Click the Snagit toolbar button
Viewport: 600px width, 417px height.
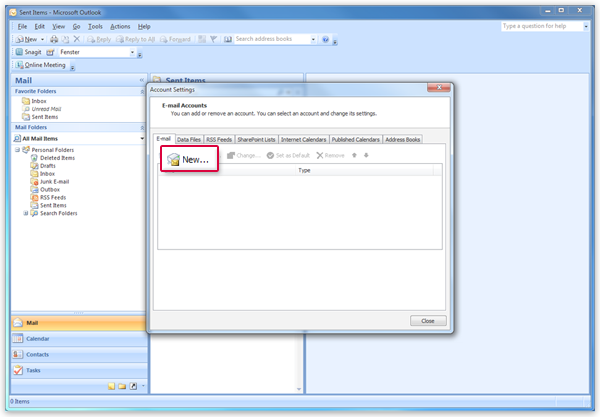[28, 52]
